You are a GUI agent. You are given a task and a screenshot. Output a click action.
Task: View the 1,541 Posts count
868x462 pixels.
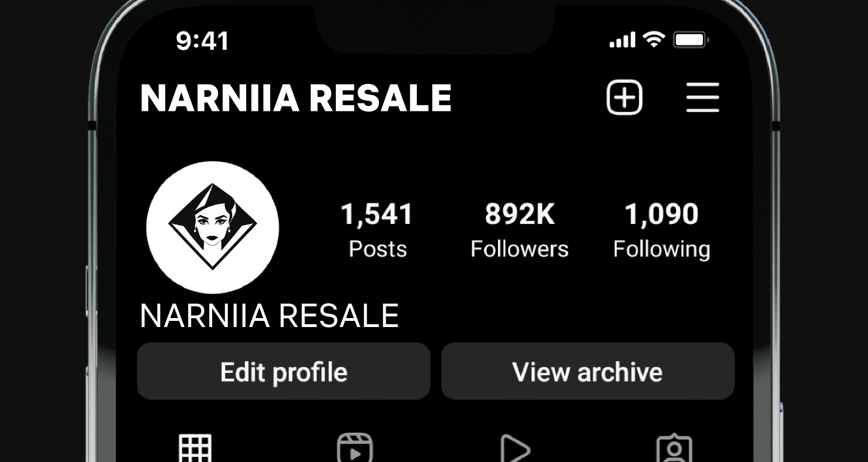coord(377,230)
